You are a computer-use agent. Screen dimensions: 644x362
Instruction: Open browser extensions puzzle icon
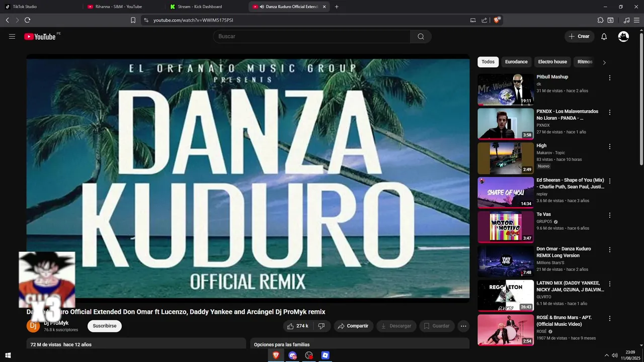(x=600, y=20)
